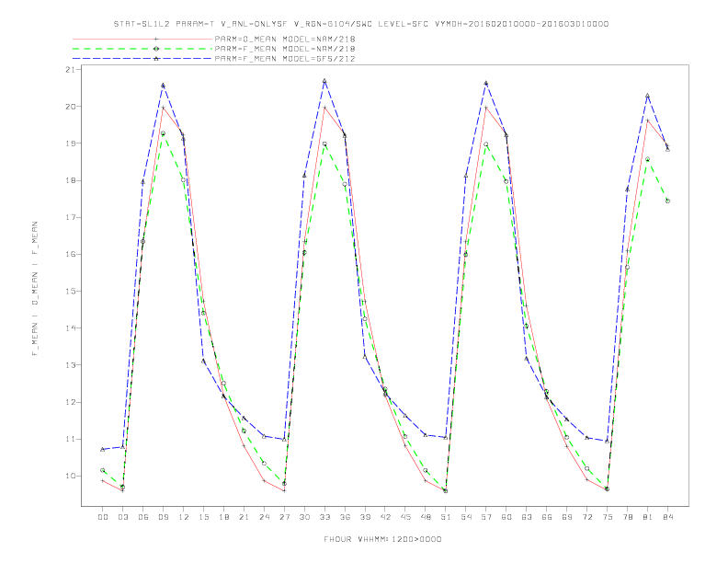Click the chart title starting STAT=SL1L2
Viewport: 728px width, 563px height.
360,24
